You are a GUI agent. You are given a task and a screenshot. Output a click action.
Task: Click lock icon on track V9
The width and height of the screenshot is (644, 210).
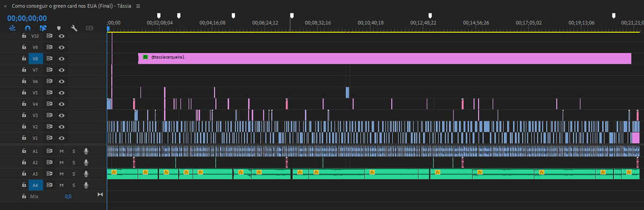click(24, 47)
